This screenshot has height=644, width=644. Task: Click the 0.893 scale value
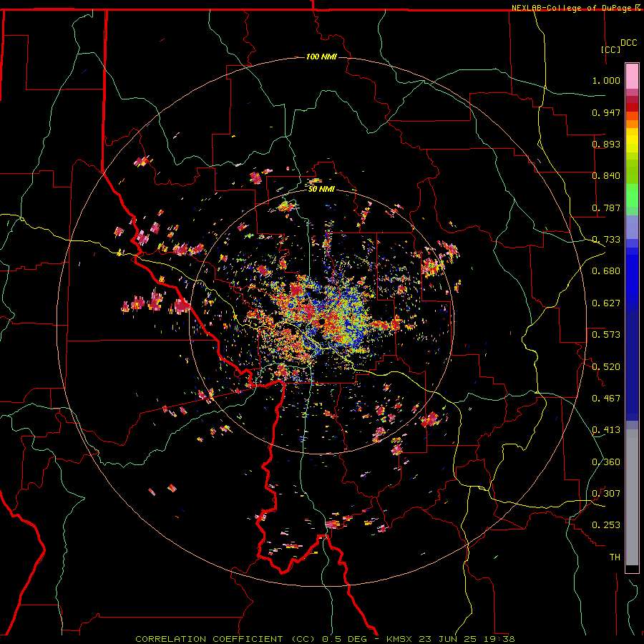click(606, 144)
